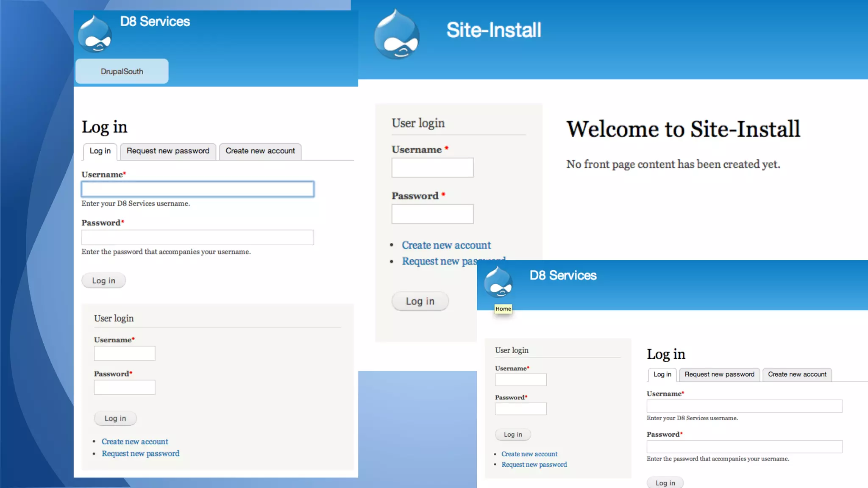Click the 'Welcome to Site-Install' heading
This screenshot has width=868, height=488.
pos(683,129)
